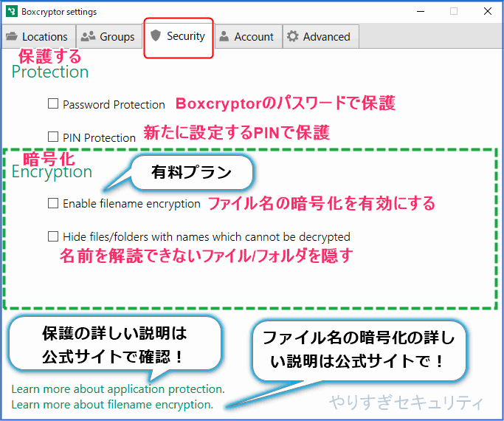The image size is (504, 421).
Task: Enable the Password Protection checkbox
Action: [x=53, y=103]
